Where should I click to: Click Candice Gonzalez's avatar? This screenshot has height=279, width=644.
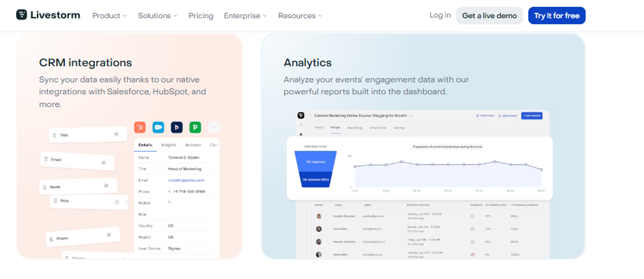(319, 216)
